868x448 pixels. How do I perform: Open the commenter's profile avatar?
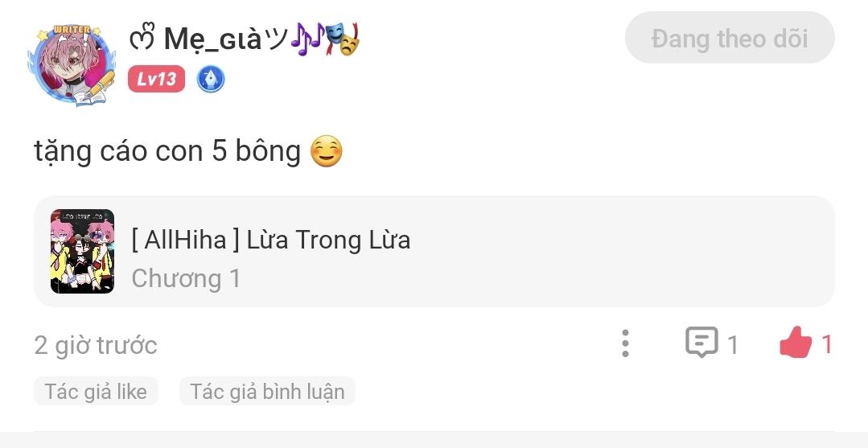pyautogui.click(x=72, y=64)
